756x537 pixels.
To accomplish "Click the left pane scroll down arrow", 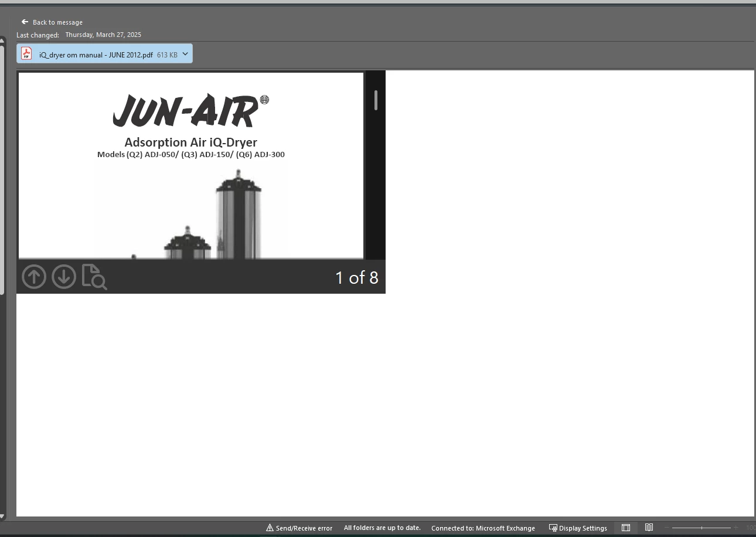I will click(x=2, y=516).
